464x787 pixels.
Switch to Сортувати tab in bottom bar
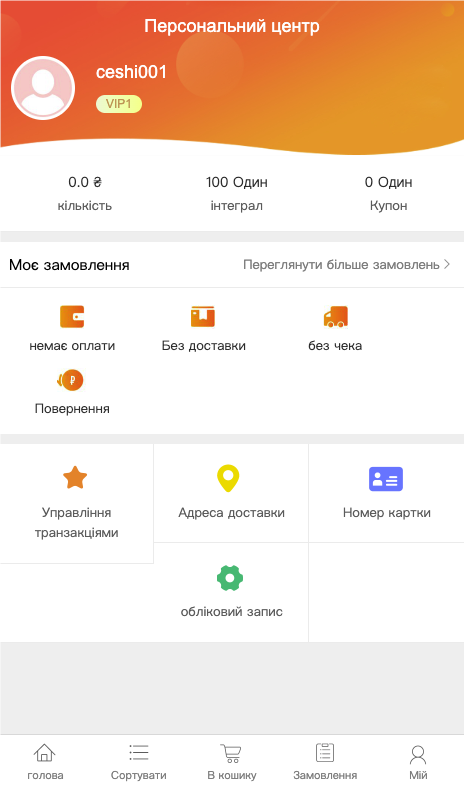[139, 761]
